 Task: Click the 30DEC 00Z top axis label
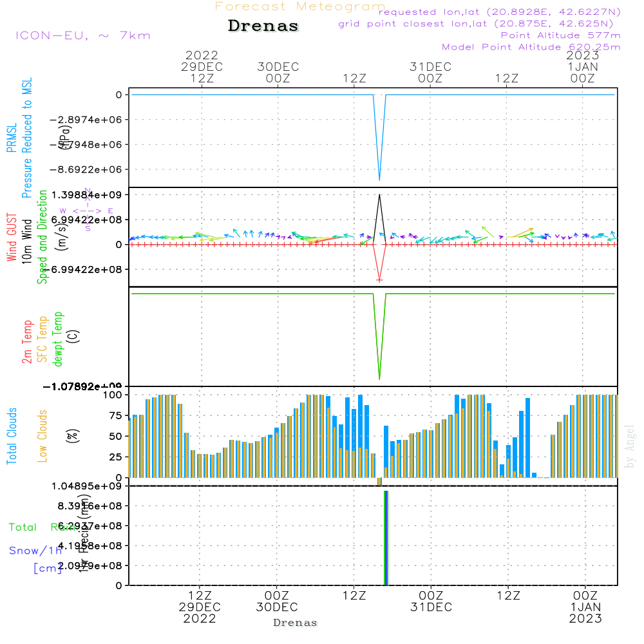click(x=278, y=72)
